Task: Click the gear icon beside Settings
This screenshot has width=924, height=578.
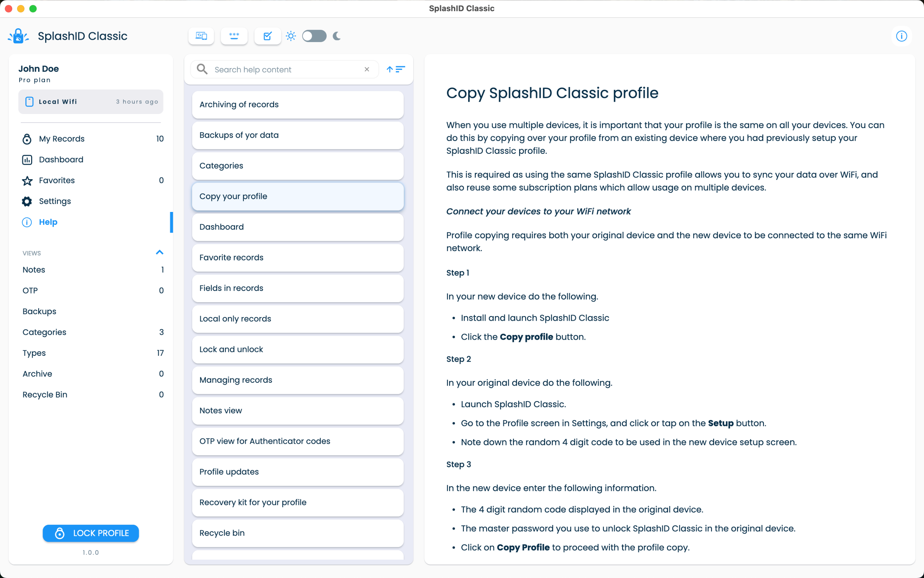Action: pyautogui.click(x=27, y=201)
